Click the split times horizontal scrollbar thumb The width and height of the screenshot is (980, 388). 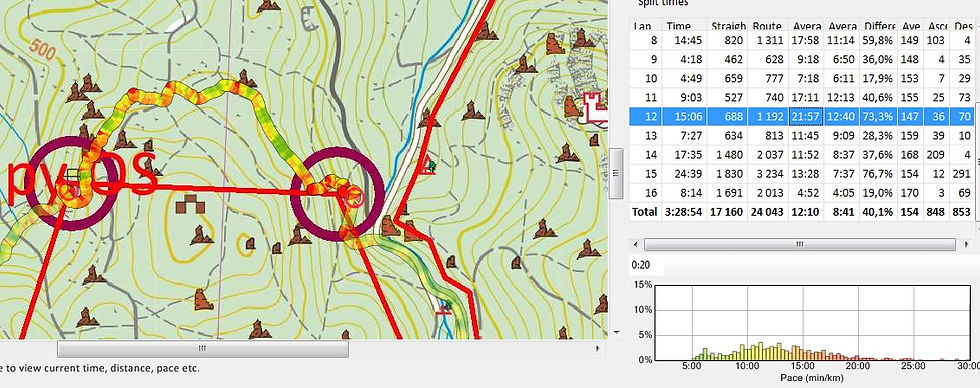(x=799, y=244)
